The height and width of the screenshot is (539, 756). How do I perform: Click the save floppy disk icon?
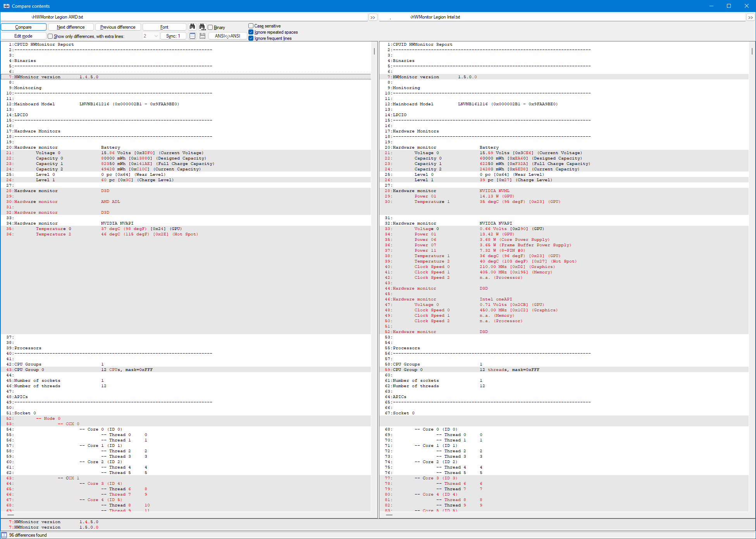(202, 36)
